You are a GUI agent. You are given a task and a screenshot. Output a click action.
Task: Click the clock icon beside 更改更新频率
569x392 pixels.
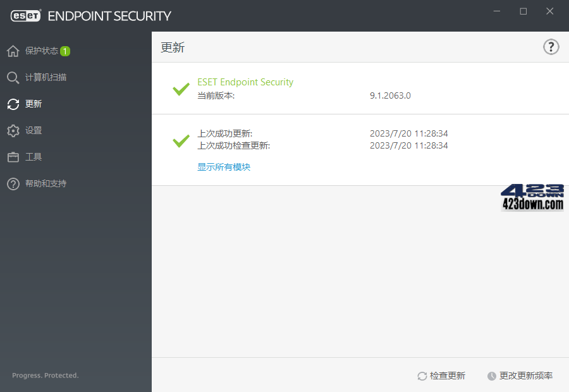pos(491,375)
